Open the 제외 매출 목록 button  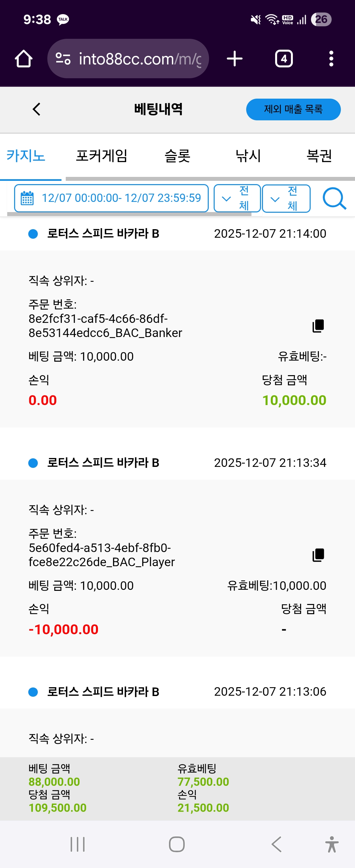293,109
